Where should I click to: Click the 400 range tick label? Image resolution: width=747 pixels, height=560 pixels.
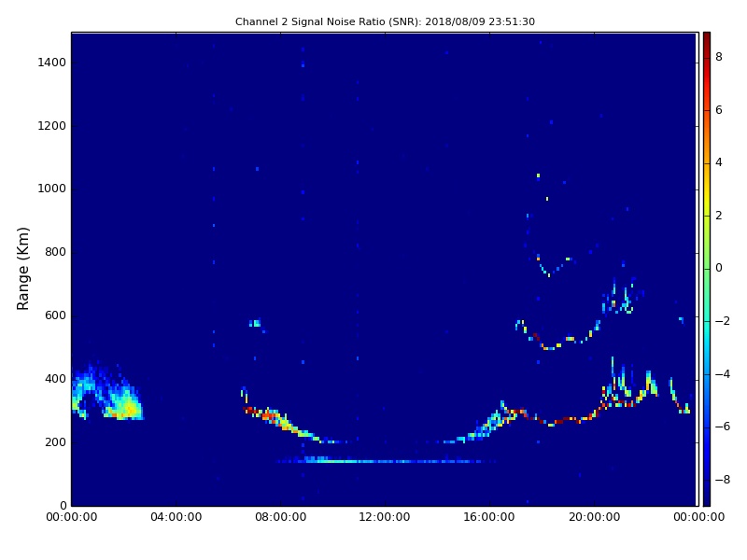click(56, 379)
